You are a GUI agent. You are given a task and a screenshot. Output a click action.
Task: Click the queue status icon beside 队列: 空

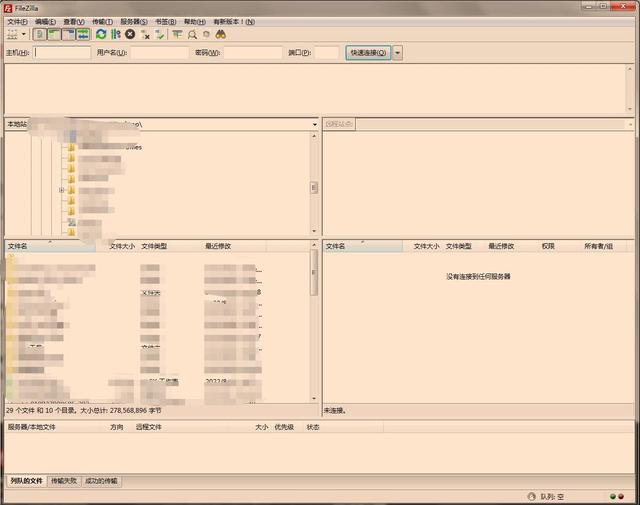(x=531, y=496)
